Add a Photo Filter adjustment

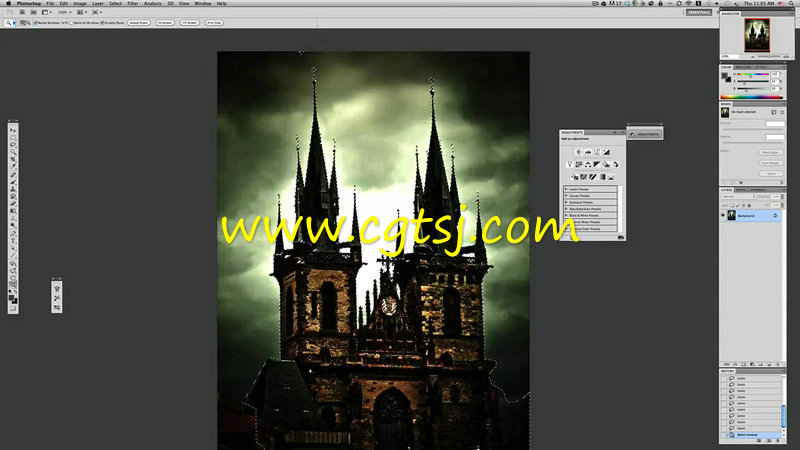pos(606,164)
